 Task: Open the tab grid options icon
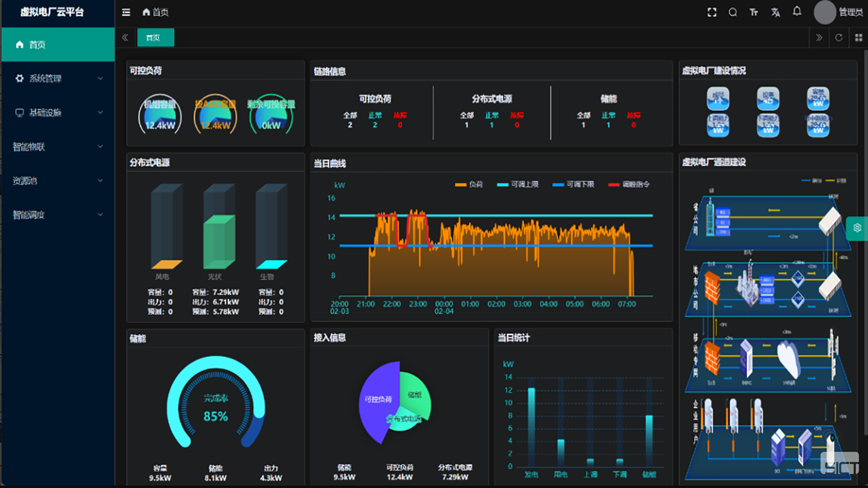859,38
